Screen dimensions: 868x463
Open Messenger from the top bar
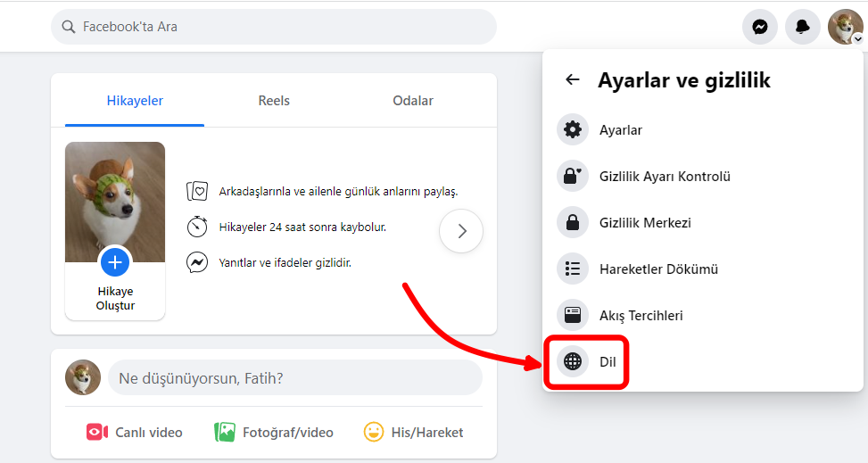click(x=759, y=28)
